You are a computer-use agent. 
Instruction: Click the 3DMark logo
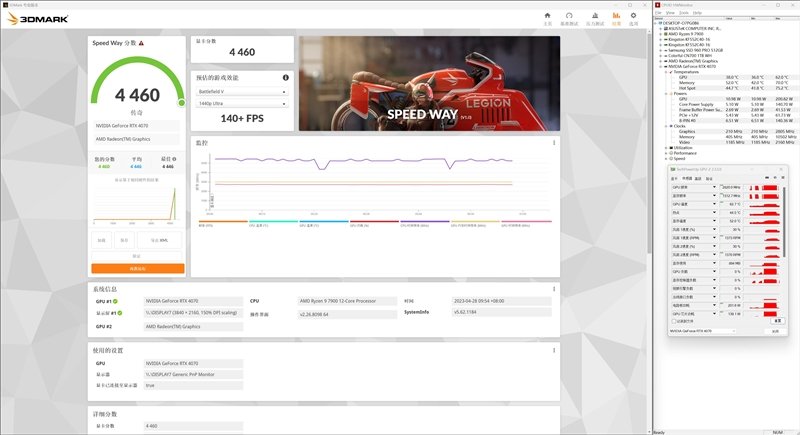click(x=38, y=19)
